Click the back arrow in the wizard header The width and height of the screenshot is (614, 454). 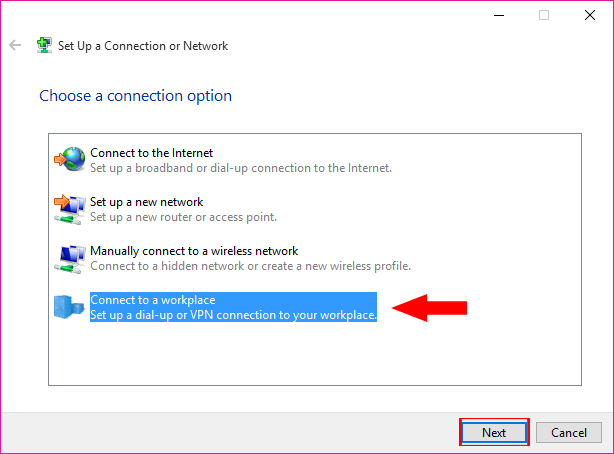click(x=15, y=46)
